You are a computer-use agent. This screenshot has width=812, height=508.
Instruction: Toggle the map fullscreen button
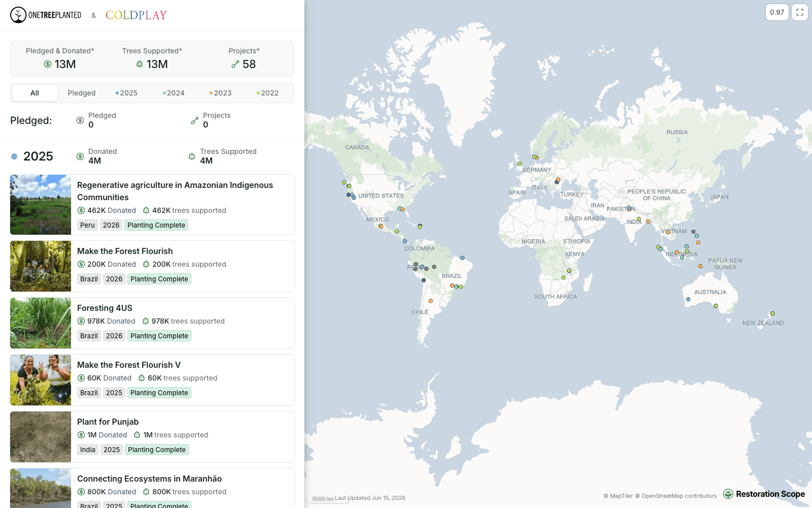coord(800,12)
